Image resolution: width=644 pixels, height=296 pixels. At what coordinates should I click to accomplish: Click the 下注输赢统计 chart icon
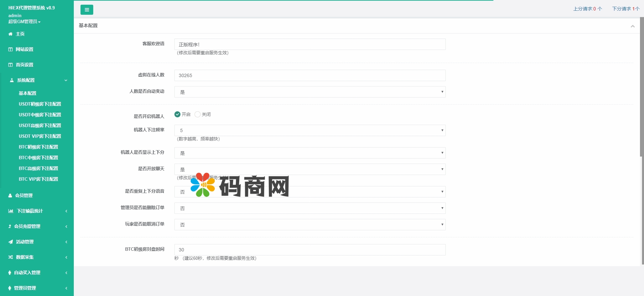pyautogui.click(x=11, y=211)
